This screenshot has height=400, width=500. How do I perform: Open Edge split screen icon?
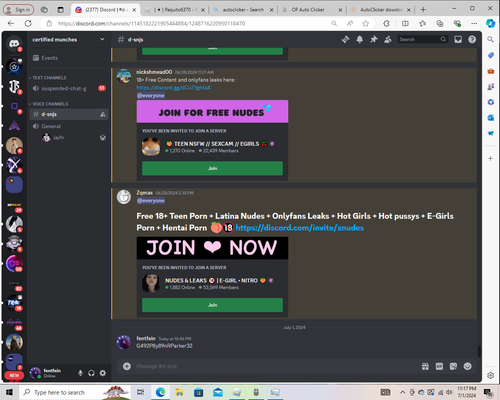tap(405, 23)
